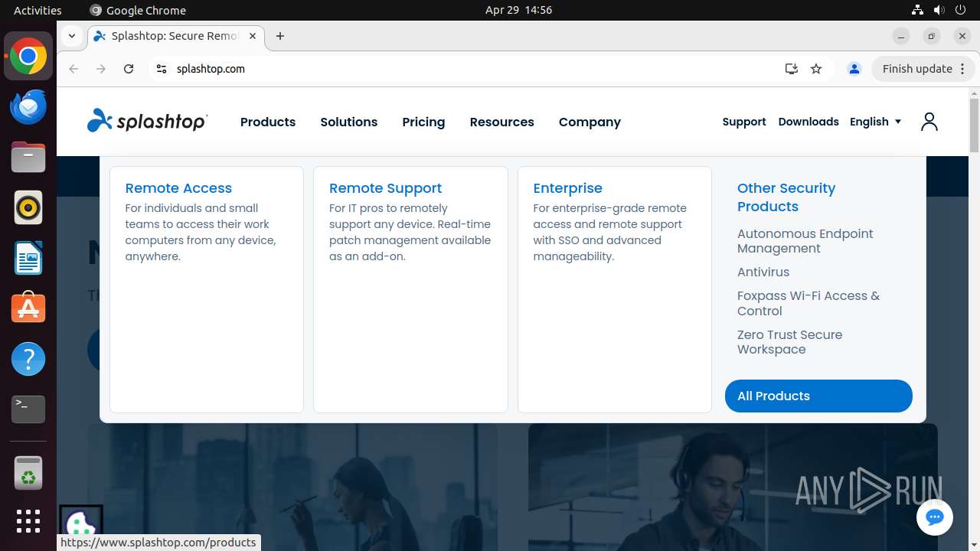Image resolution: width=980 pixels, height=551 pixels.
Task: Open Ubuntu Software from the dock
Action: (x=28, y=308)
